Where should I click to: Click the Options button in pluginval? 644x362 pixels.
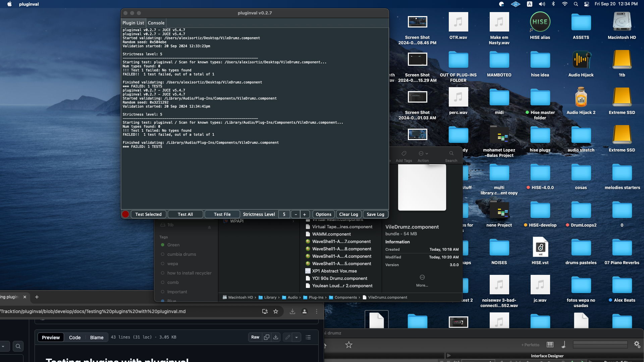tap(323, 214)
